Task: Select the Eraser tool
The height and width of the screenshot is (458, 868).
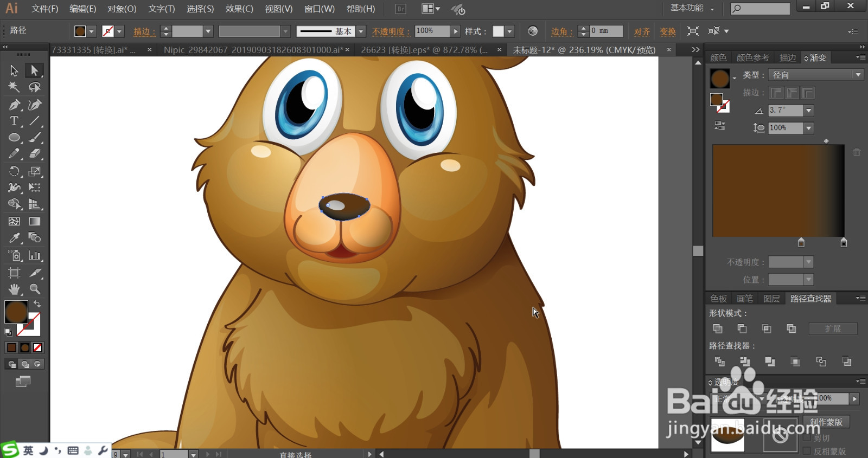Action: pyautogui.click(x=35, y=154)
